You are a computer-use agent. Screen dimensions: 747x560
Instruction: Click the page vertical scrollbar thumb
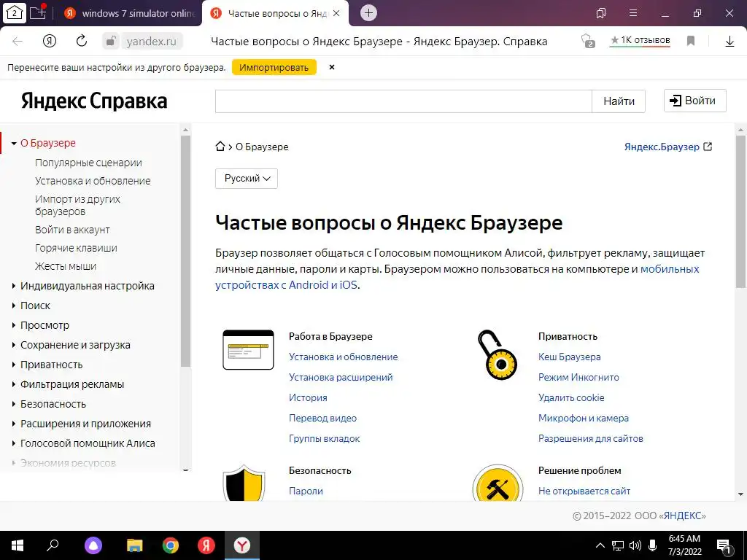click(x=741, y=212)
